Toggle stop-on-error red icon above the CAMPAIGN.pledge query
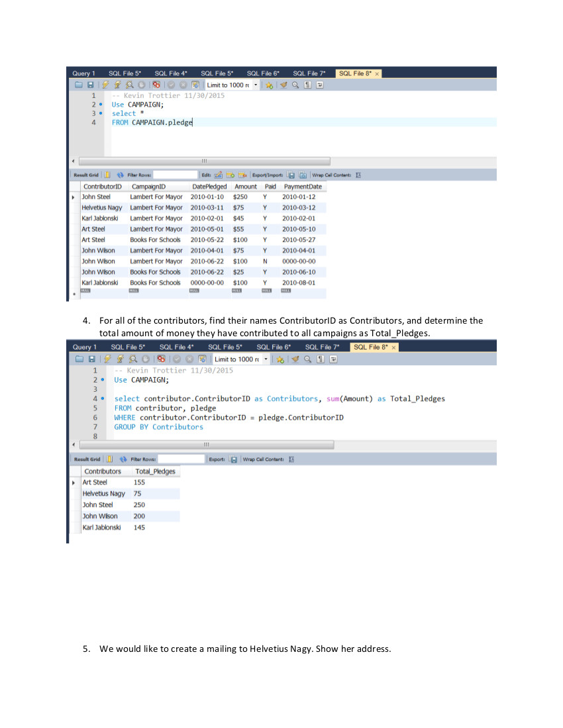The image size is (563, 728). click(156, 85)
